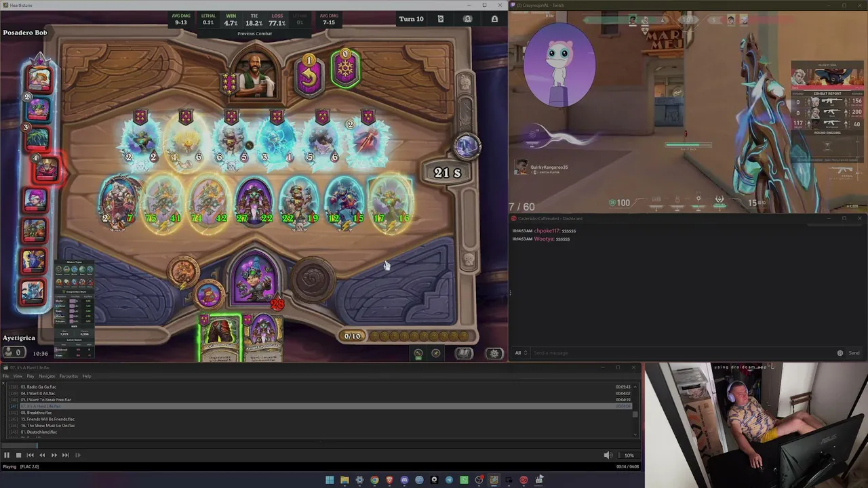Image resolution: width=868 pixels, height=488 pixels.
Task: Open Play menu in music player
Action: (31, 376)
